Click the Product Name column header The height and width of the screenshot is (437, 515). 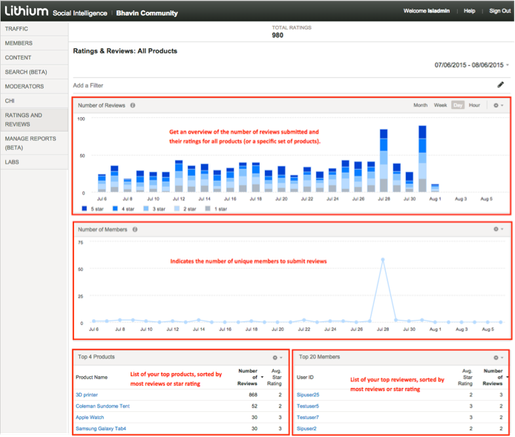tap(91, 377)
